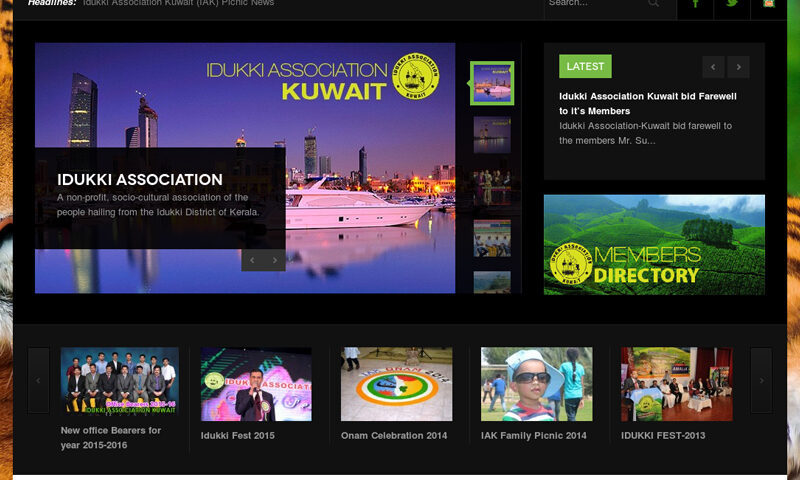Select the second slider thumbnail
This screenshot has width=800, height=480.
(492, 135)
